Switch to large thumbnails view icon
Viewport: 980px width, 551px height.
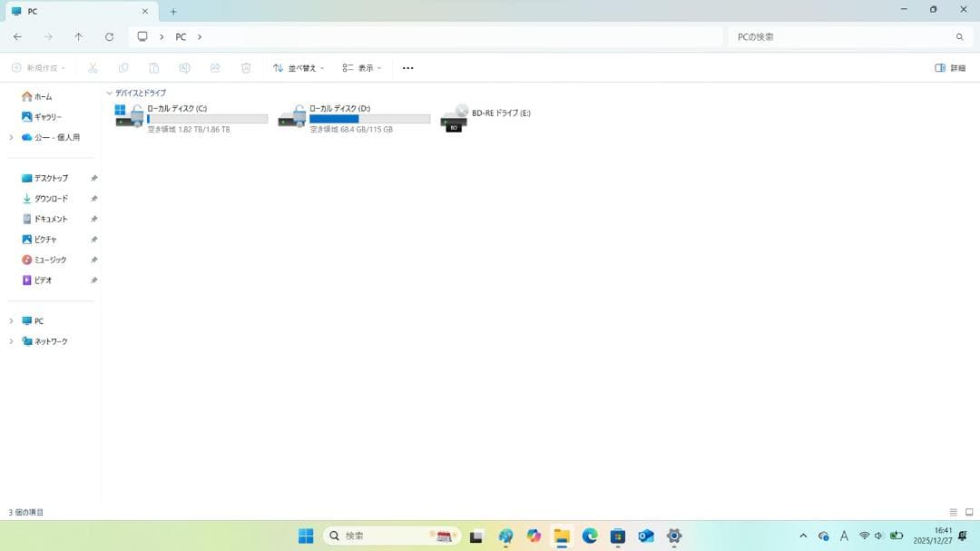pyautogui.click(x=969, y=512)
